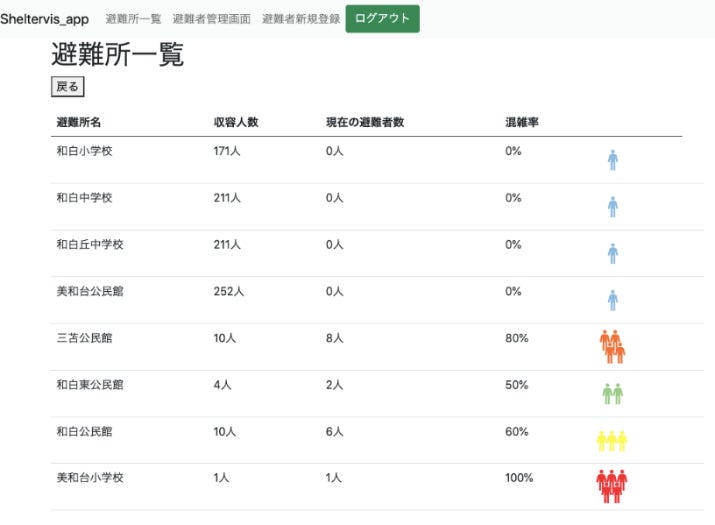
Task: Click yellow people icon for 和白公民館
Action: coord(611,440)
